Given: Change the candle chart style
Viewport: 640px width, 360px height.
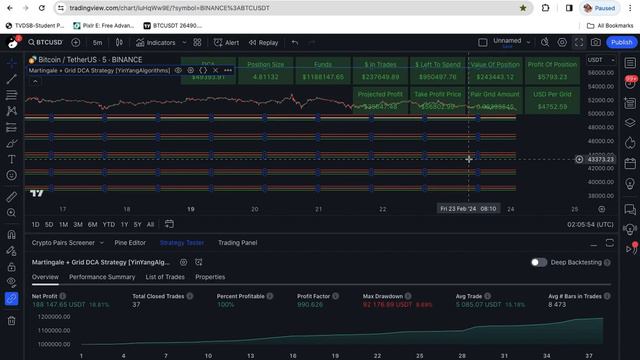Looking at the screenshot, I should [119, 42].
